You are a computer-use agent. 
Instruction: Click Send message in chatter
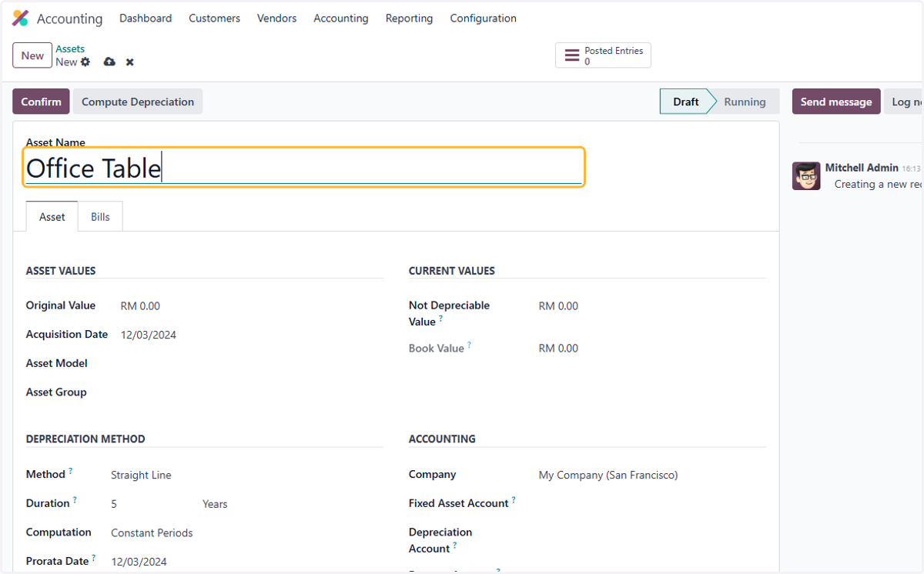836,102
